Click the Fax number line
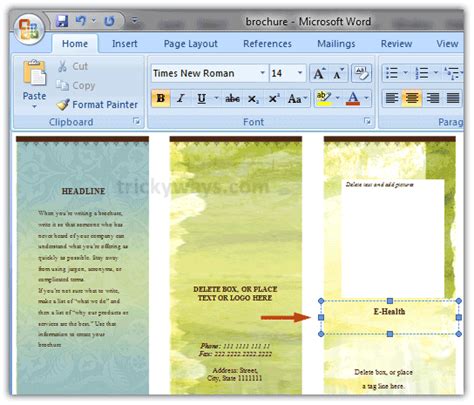This screenshot has height=405, width=474. 235,354
